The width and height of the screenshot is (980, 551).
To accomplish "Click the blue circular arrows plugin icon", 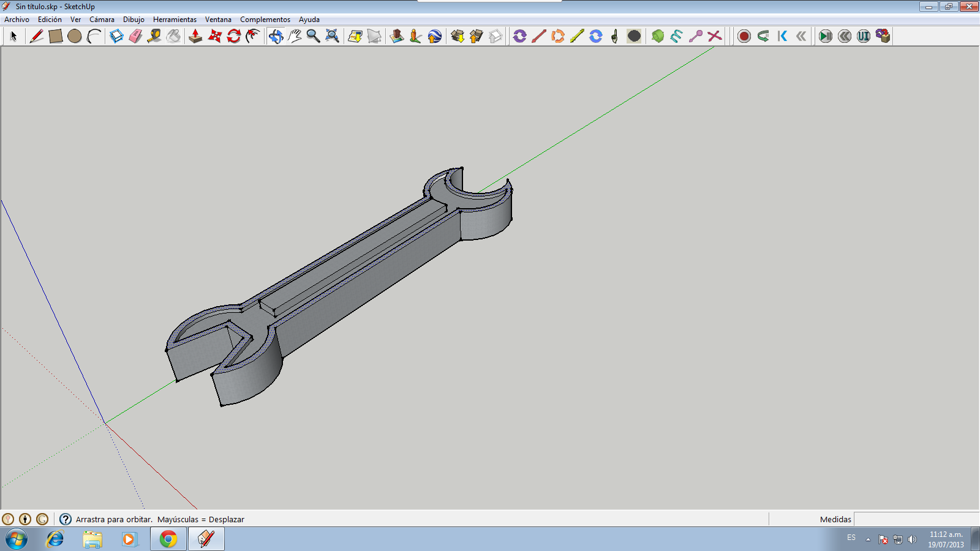I will [596, 36].
